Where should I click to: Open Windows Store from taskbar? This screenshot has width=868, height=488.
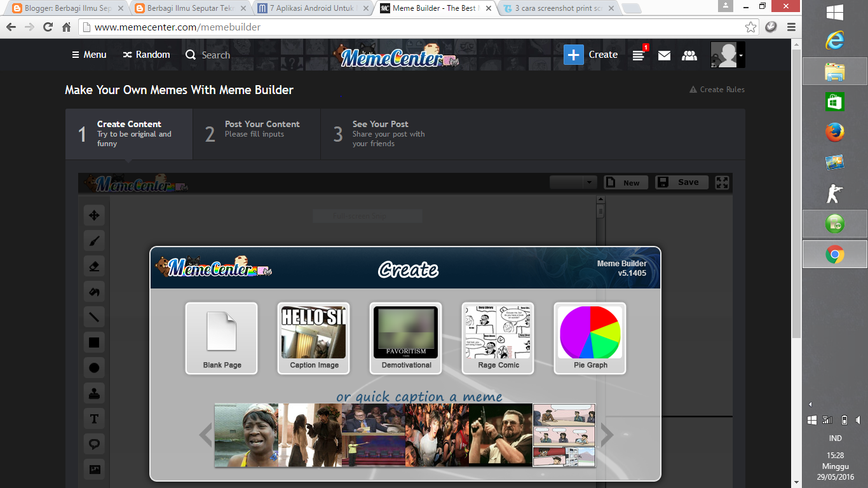835,102
